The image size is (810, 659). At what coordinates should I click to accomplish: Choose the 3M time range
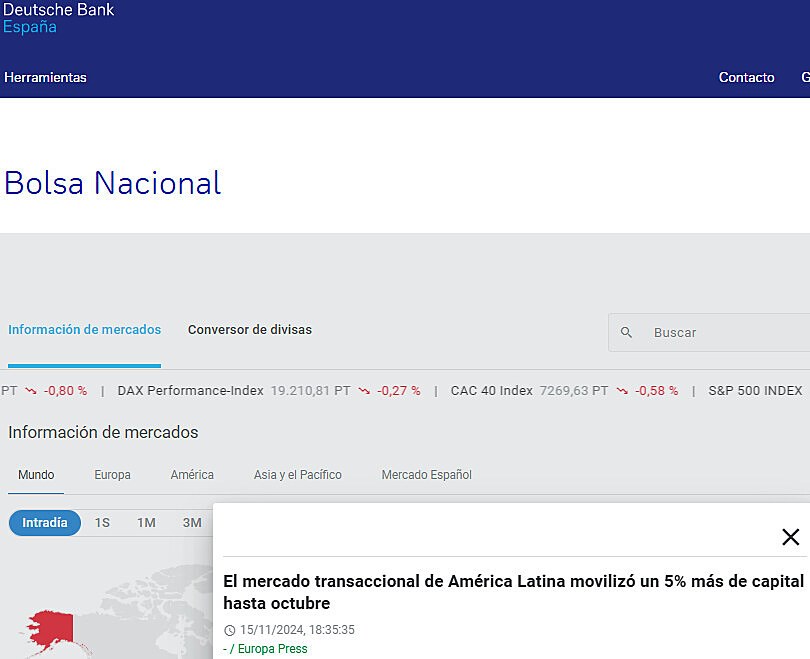[x=192, y=523]
